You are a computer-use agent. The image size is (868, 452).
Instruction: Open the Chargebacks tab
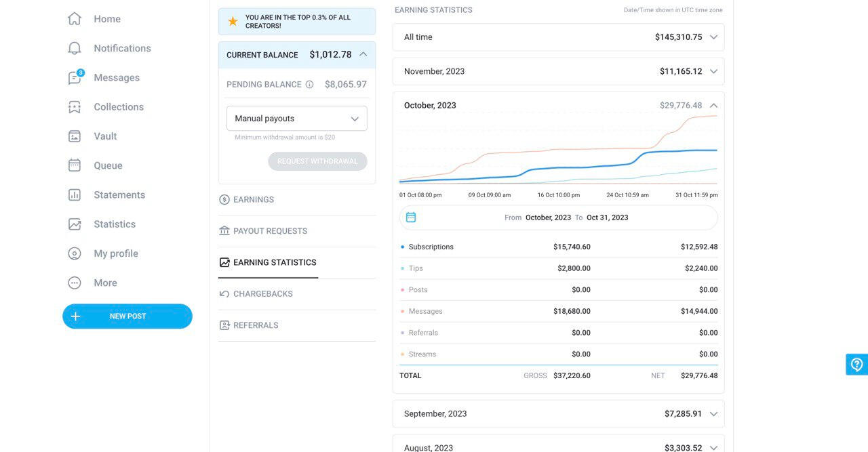(x=262, y=294)
